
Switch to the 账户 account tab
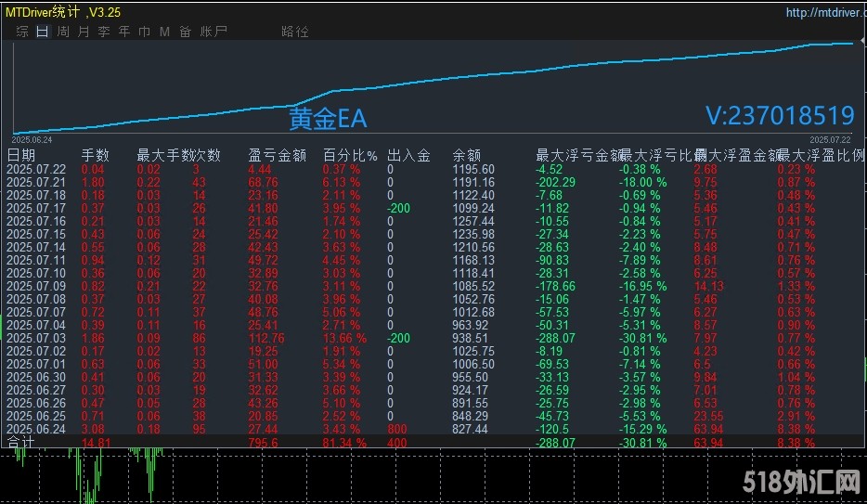pos(214,32)
